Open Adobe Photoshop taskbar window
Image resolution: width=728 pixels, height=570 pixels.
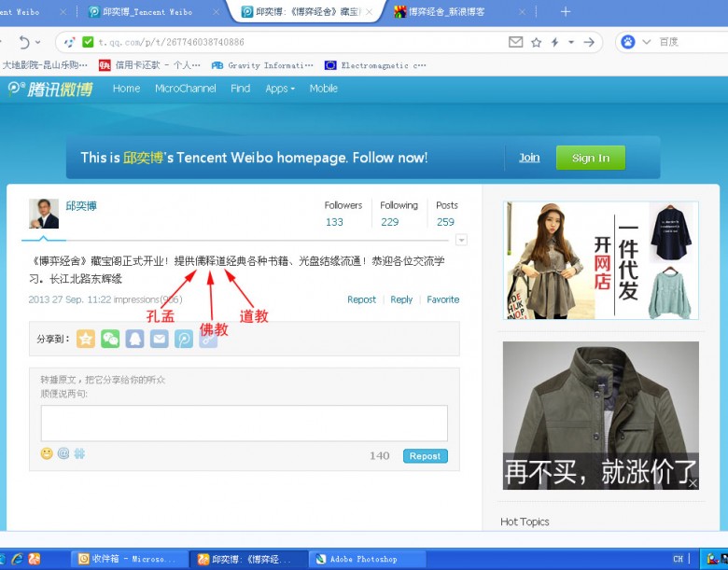(x=368, y=559)
